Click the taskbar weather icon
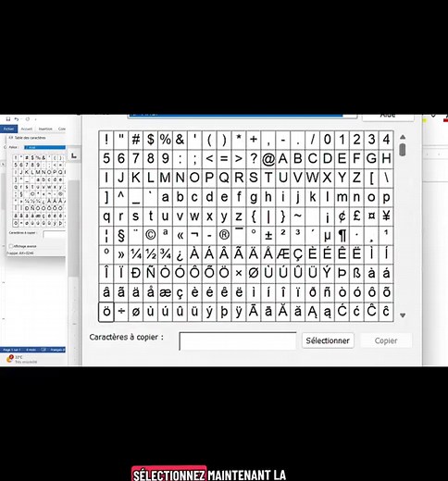This screenshot has width=448, height=481. click(x=10, y=359)
